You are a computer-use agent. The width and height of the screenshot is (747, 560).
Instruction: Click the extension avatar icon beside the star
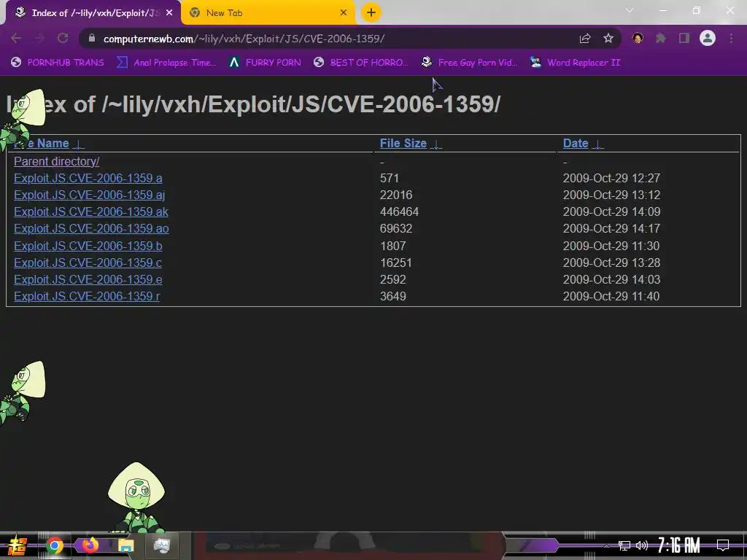(x=638, y=39)
